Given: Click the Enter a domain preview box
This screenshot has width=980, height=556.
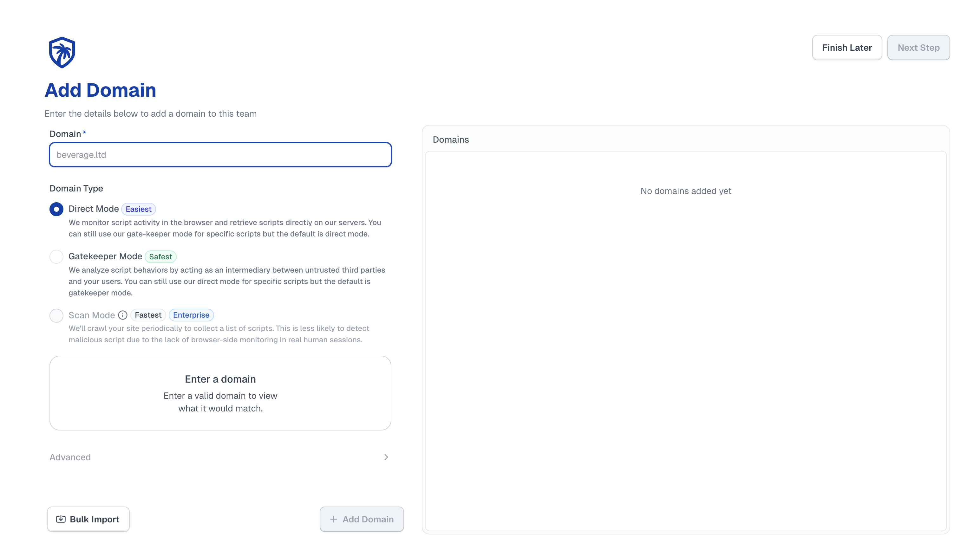Looking at the screenshot, I should (220, 393).
